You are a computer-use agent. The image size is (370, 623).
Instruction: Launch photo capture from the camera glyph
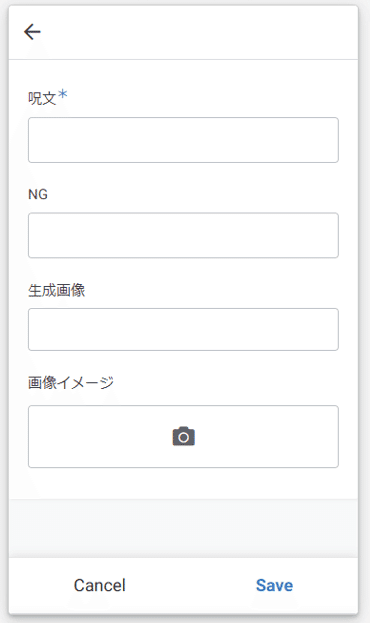tap(184, 436)
